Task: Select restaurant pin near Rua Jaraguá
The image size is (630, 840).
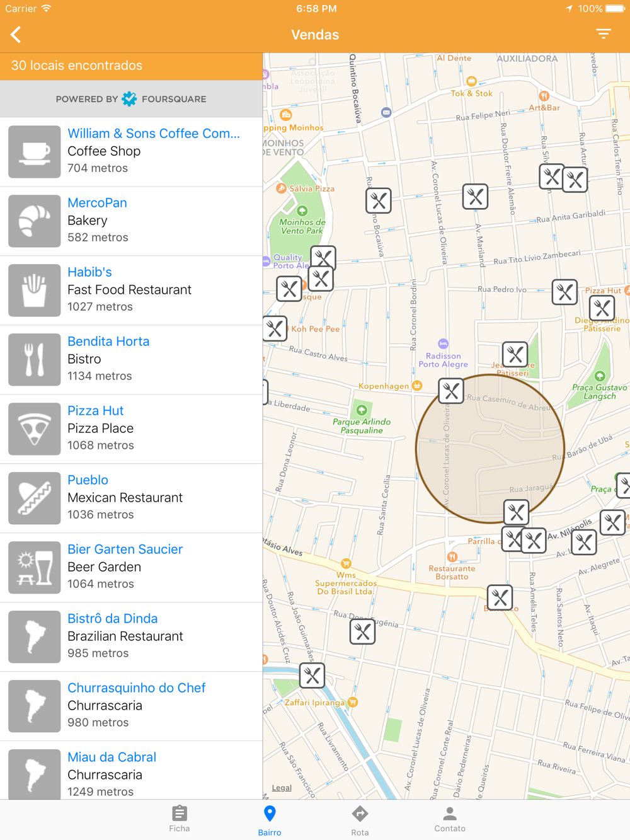Action: [x=516, y=512]
